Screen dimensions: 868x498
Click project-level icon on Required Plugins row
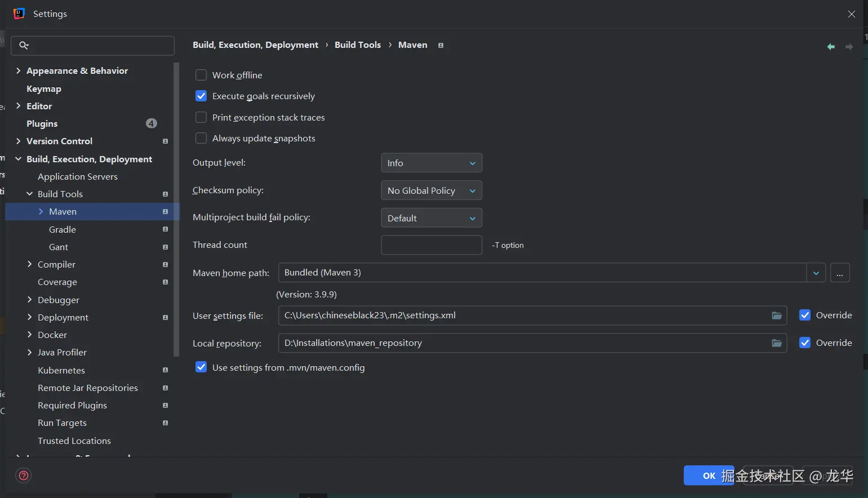click(x=165, y=406)
